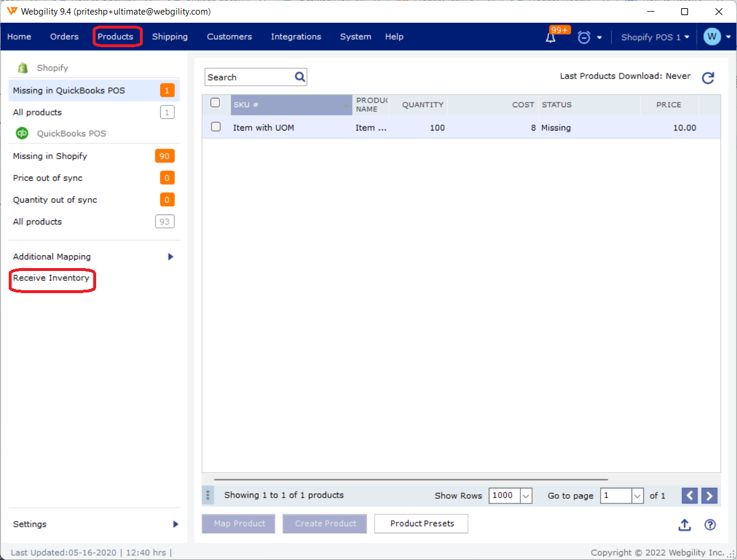This screenshot has height=560, width=737.
Task: Click the horizontal scrollbar below the table
Action: coord(411,480)
